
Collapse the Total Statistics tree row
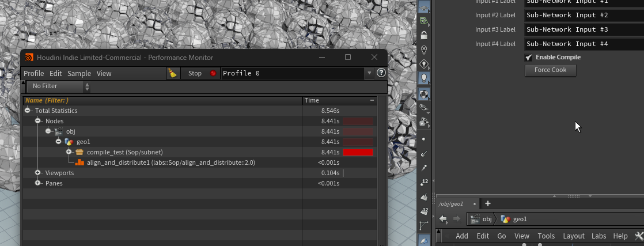tap(28, 111)
